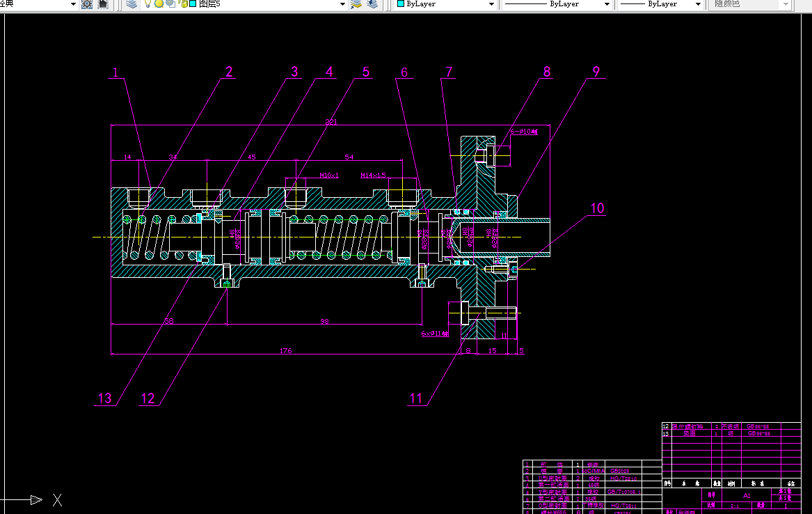Image resolution: width=812 pixels, height=514 pixels.
Task: Select the 34 dimension text
Action: [x=173, y=157]
